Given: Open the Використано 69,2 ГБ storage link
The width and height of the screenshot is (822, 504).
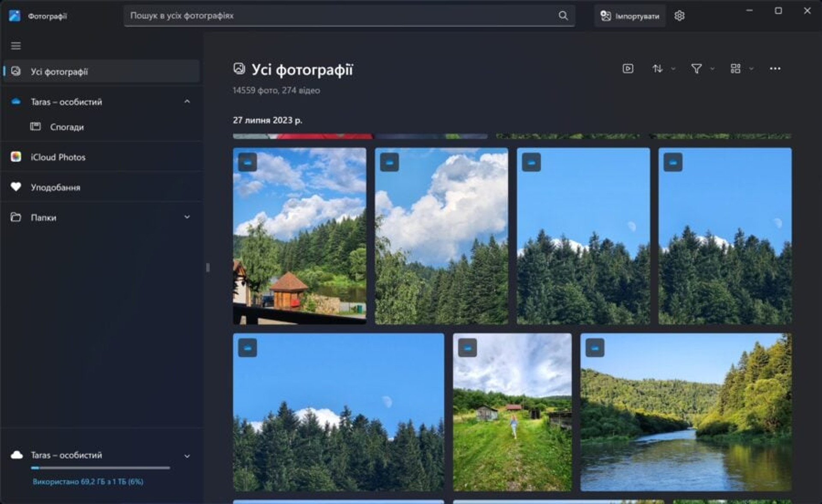Looking at the screenshot, I should [88, 481].
